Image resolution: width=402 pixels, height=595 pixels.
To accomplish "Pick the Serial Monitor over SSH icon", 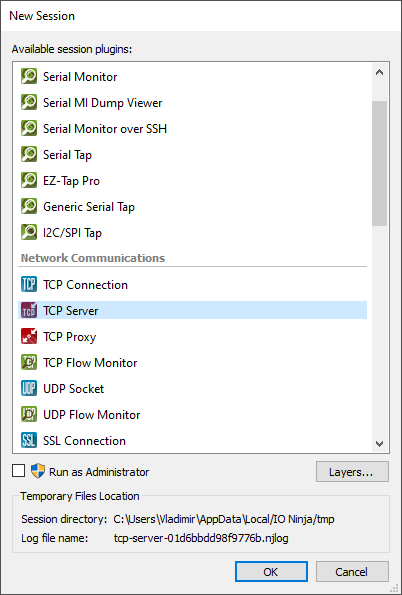I will point(29,129).
